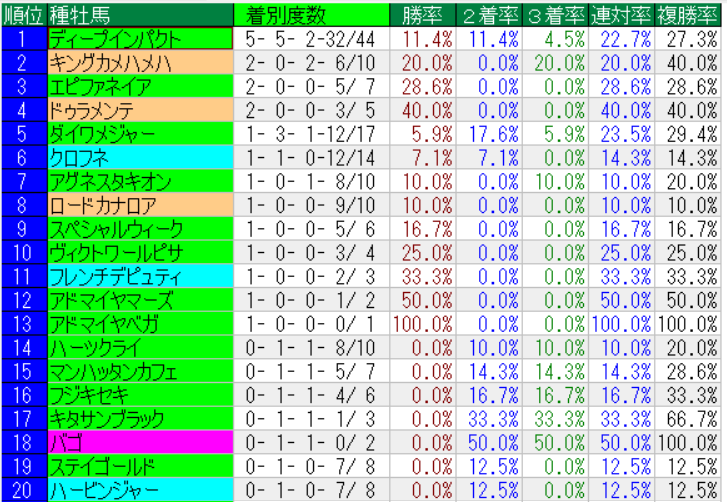Select キタサンブラック's 66.7% place rate cell
The height and width of the screenshot is (502, 727).
tap(688, 419)
